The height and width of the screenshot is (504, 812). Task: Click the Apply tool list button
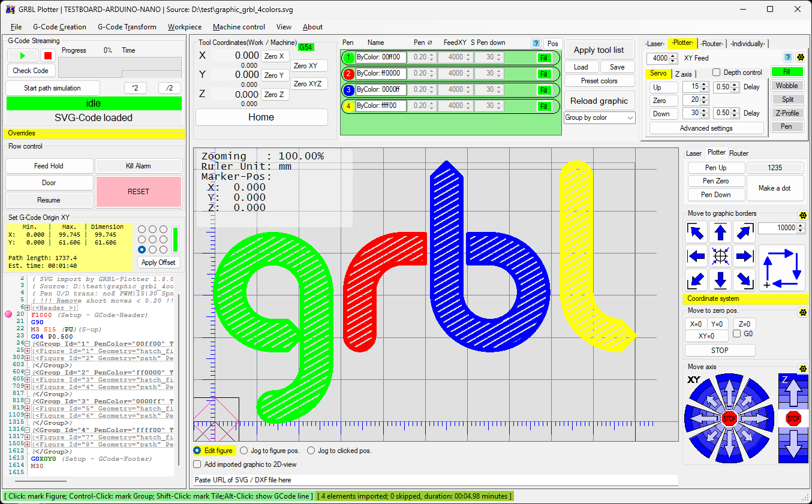coord(599,50)
